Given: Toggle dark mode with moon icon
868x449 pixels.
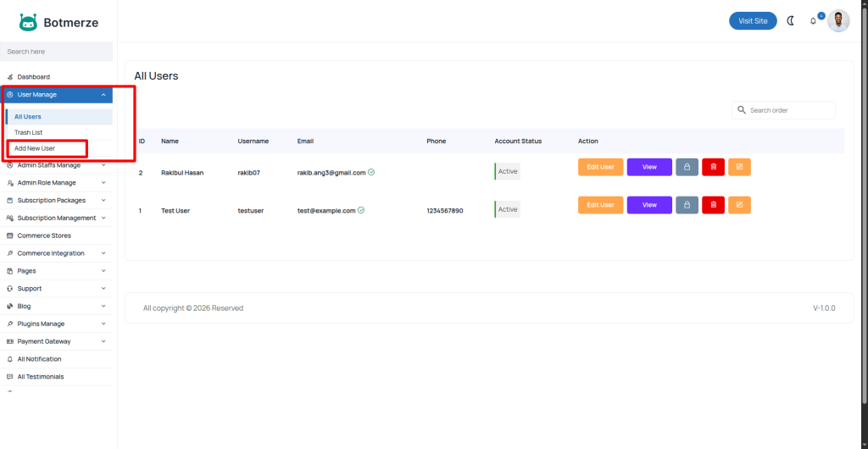Looking at the screenshot, I should 791,21.
